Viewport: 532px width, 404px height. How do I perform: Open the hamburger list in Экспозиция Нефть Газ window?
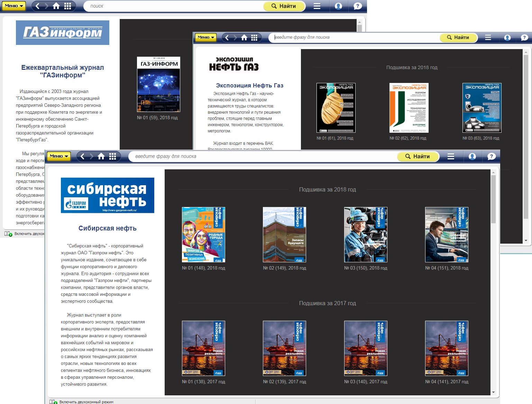point(488,38)
